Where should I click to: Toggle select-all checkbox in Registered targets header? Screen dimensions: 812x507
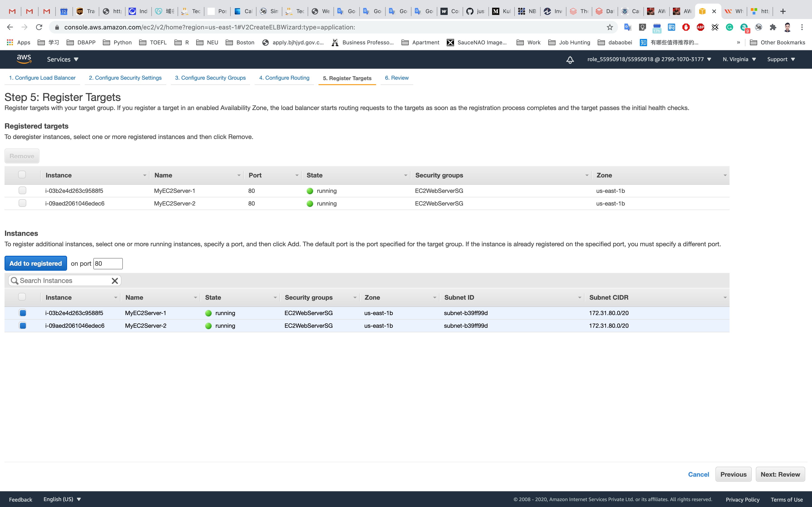22,175
